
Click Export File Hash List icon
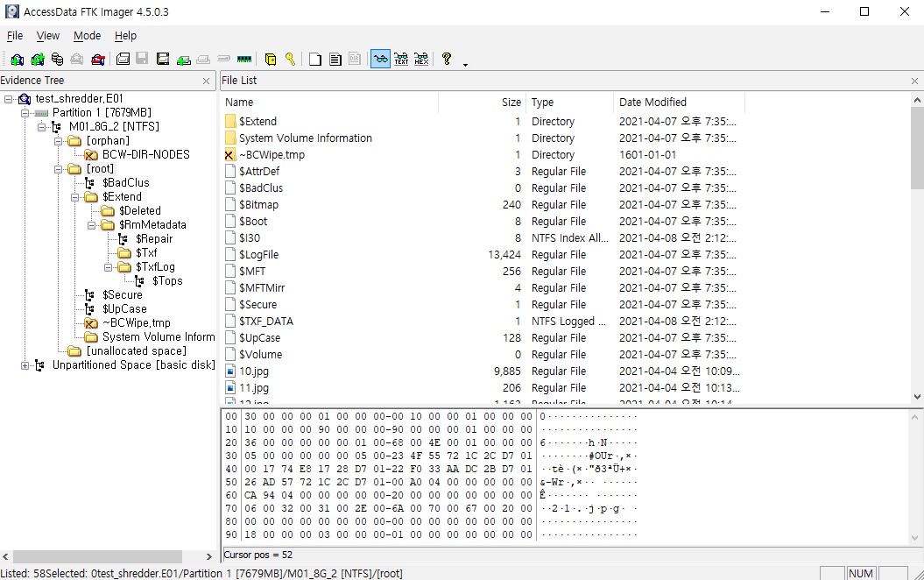point(335,59)
